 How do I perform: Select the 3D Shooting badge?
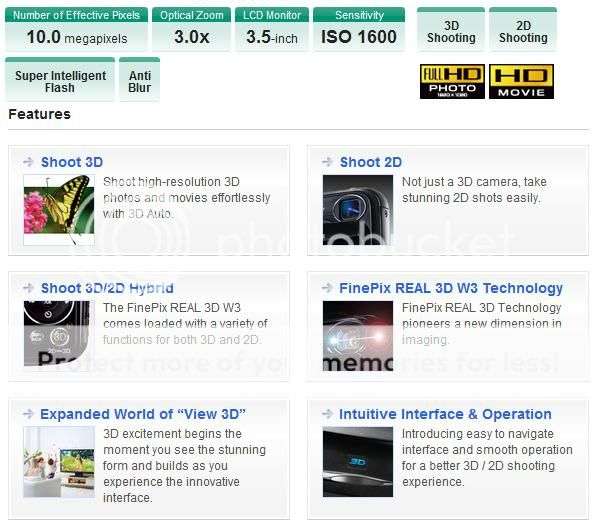451,29
